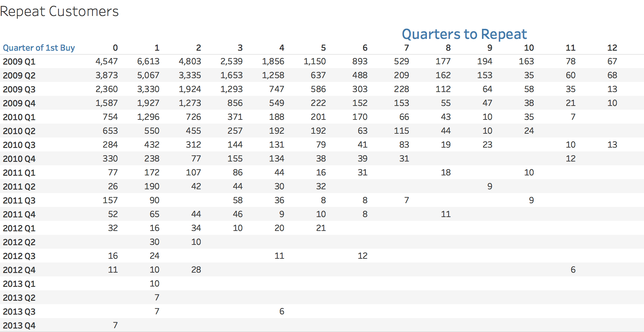Select column header 9
This screenshot has height=332, width=644.
(490, 48)
